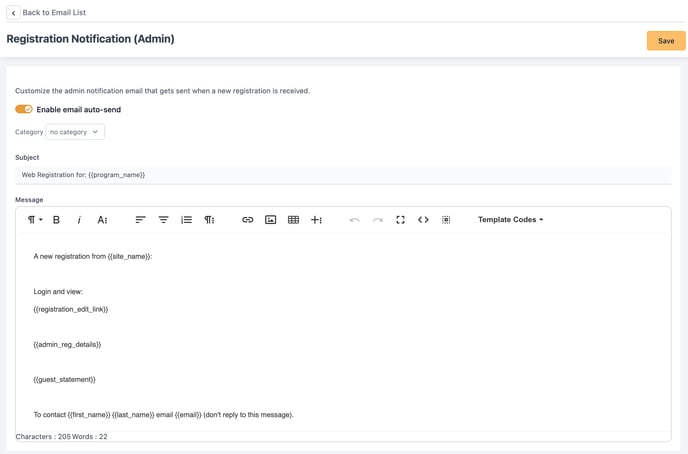Image resolution: width=688 pixels, height=454 pixels.
Task: Click the {{admin_reg_details}} line in message body
Action: (67, 345)
